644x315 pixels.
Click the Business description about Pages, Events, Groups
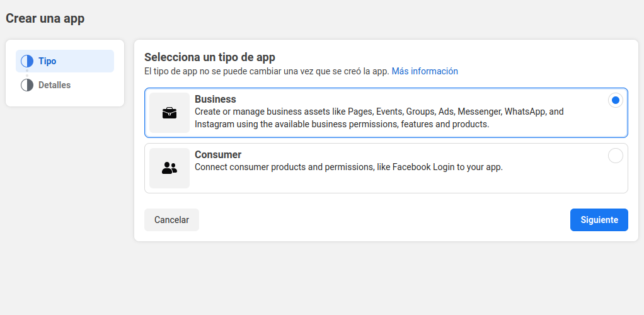pos(379,118)
